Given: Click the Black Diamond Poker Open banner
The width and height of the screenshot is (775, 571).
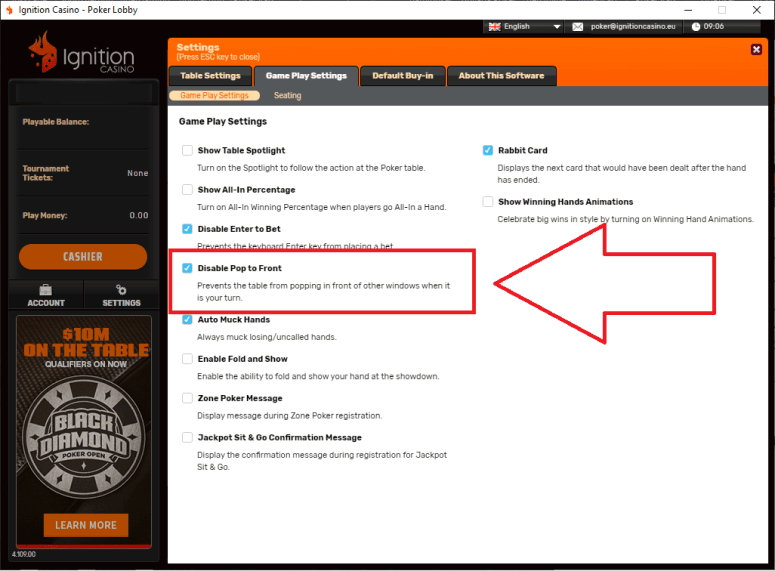Looking at the screenshot, I should [84, 432].
